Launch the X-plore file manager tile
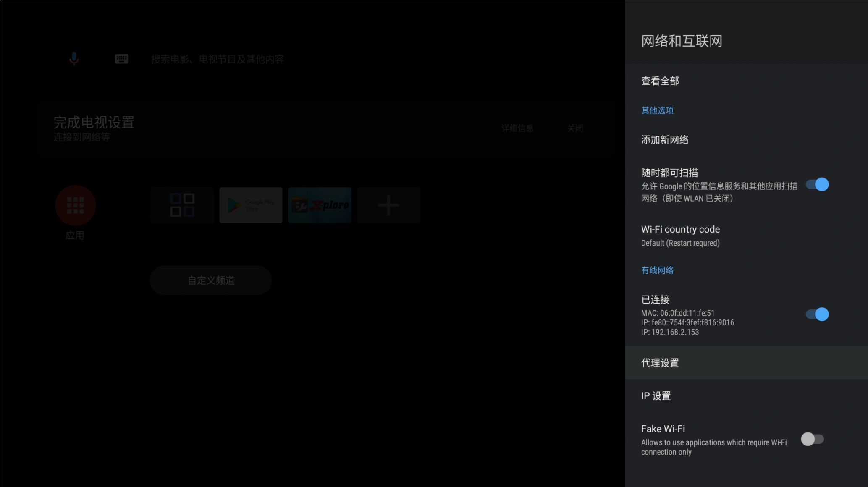This screenshot has width=868, height=487. coord(320,205)
